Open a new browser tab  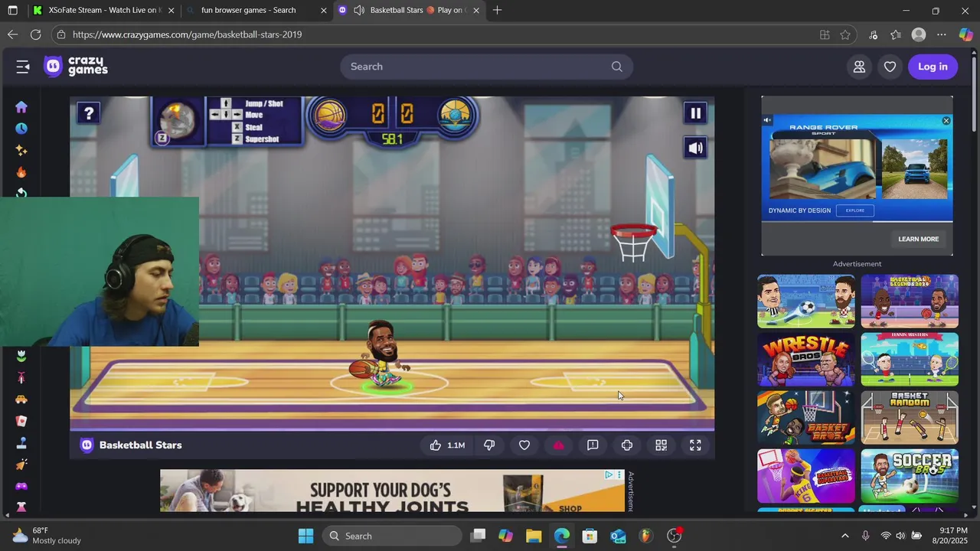[498, 11]
